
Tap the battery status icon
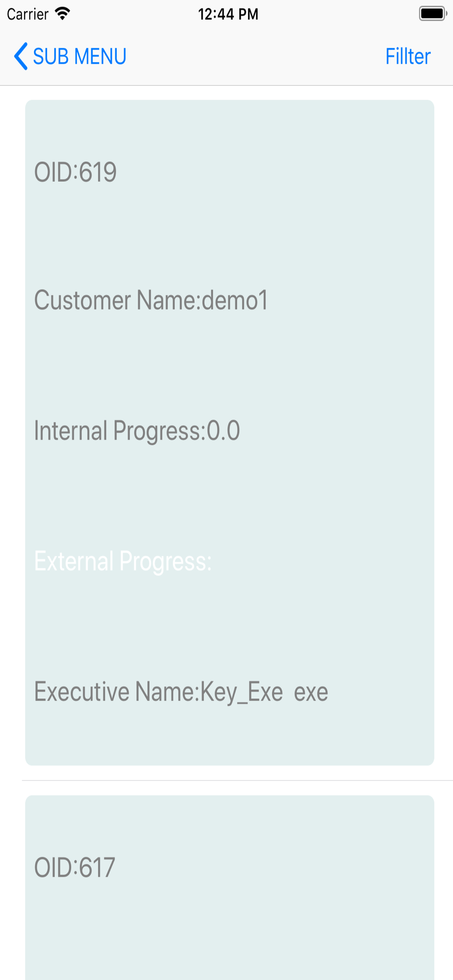click(x=432, y=14)
